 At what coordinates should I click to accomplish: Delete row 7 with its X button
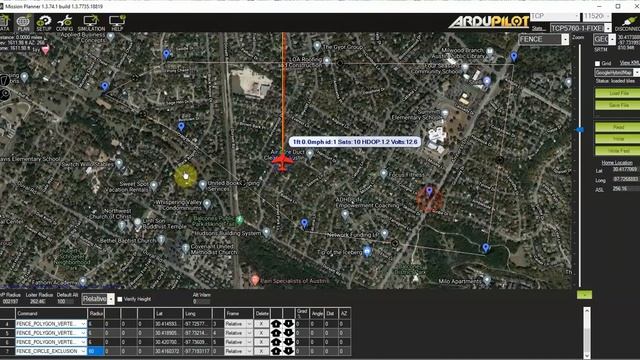(x=262, y=351)
